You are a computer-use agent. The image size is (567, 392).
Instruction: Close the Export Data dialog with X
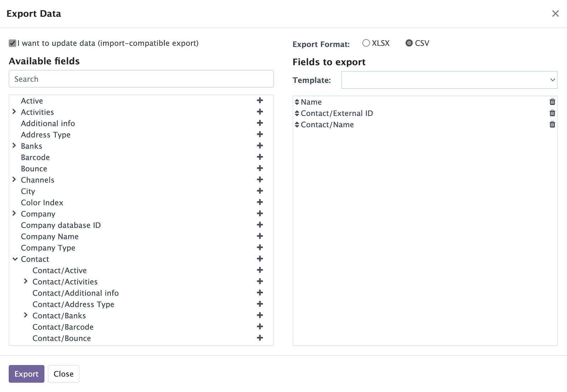pos(555,13)
